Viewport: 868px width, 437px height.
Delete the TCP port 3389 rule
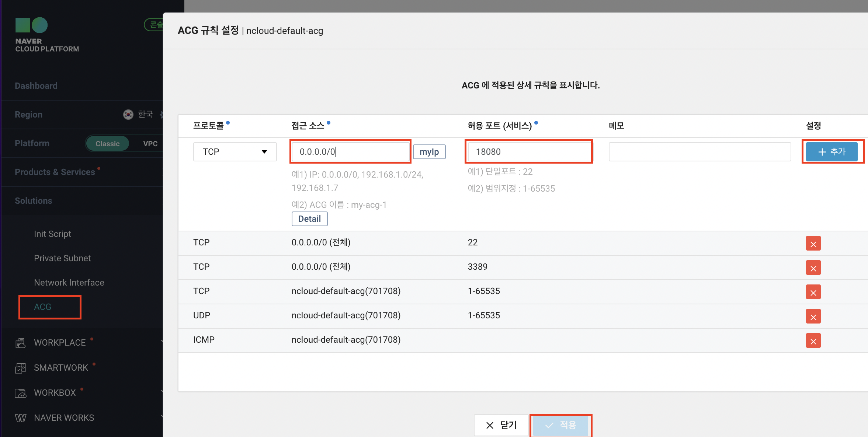tap(813, 268)
